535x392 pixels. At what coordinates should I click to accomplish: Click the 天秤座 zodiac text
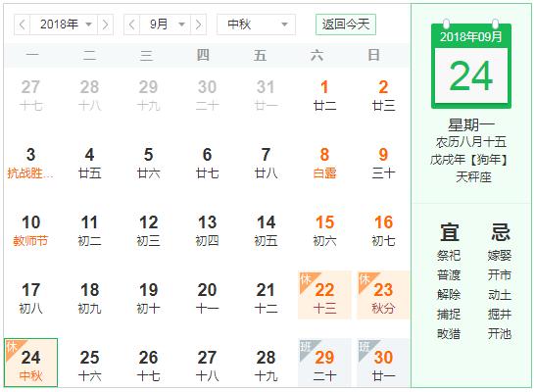pos(473,176)
